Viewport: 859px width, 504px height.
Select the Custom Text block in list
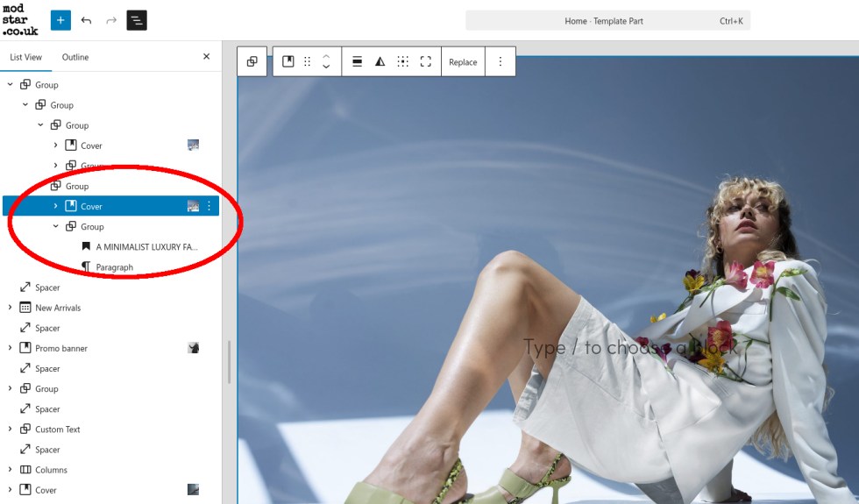click(58, 429)
